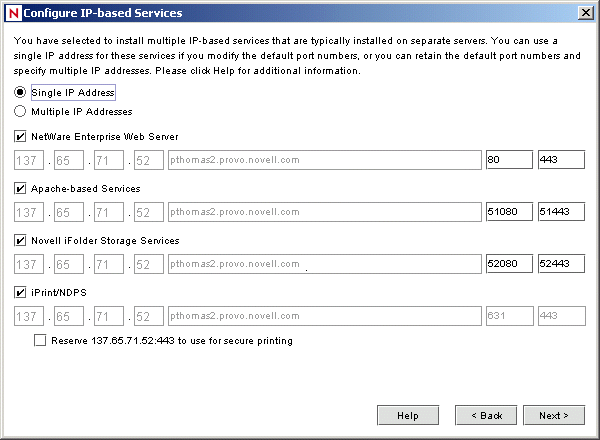This screenshot has height=440, width=600.
Task: Select the Single IP Address option
Action: [21, 92]
